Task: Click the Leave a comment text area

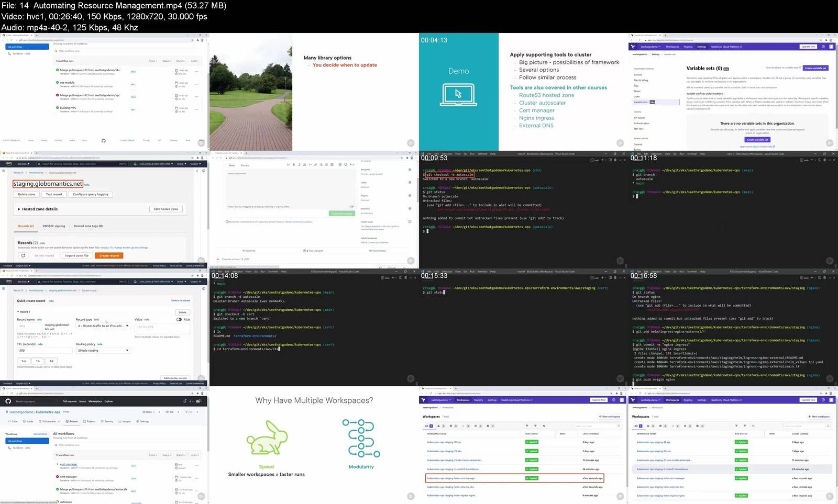Action: (290, 187)
